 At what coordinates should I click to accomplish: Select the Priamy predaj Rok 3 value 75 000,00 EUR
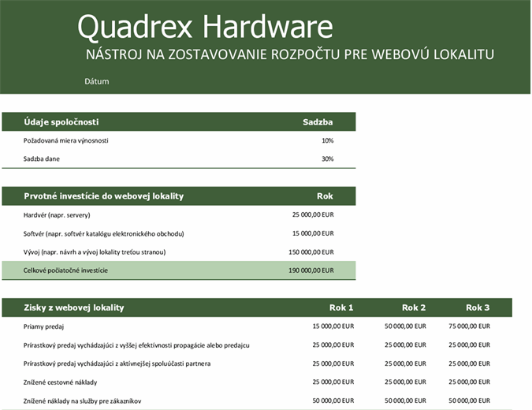click(469, 326)
